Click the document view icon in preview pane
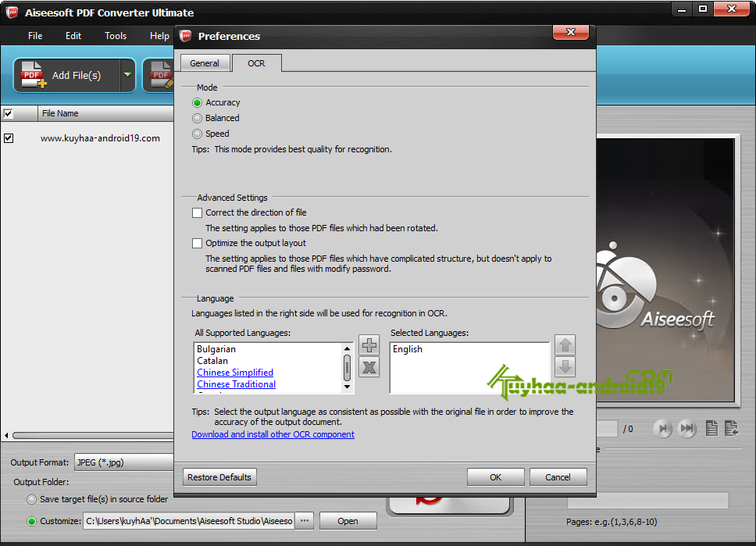The image size is (756, 546). click(x=711, y=428)
